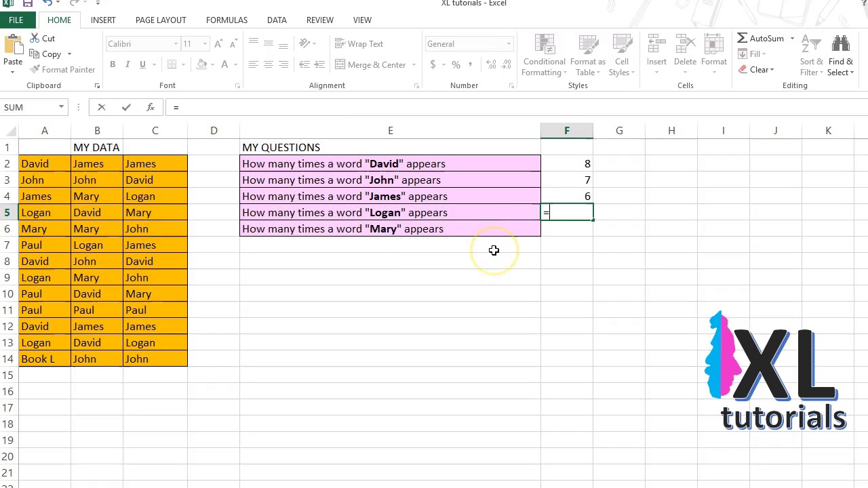Open the Insert Function fx dialog
This screenshot has height=488, width=868.
click(x=151, y=107)
